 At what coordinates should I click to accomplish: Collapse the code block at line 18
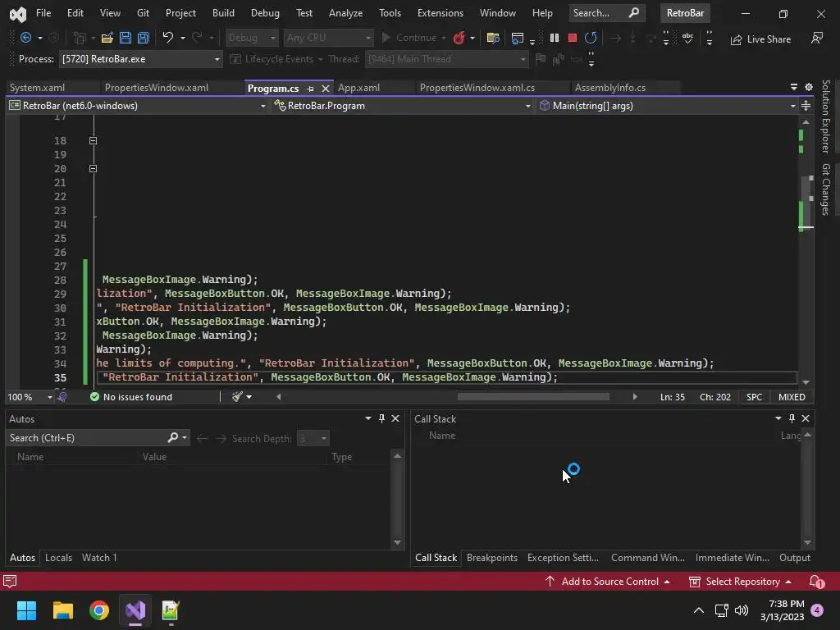click(93, 140)
